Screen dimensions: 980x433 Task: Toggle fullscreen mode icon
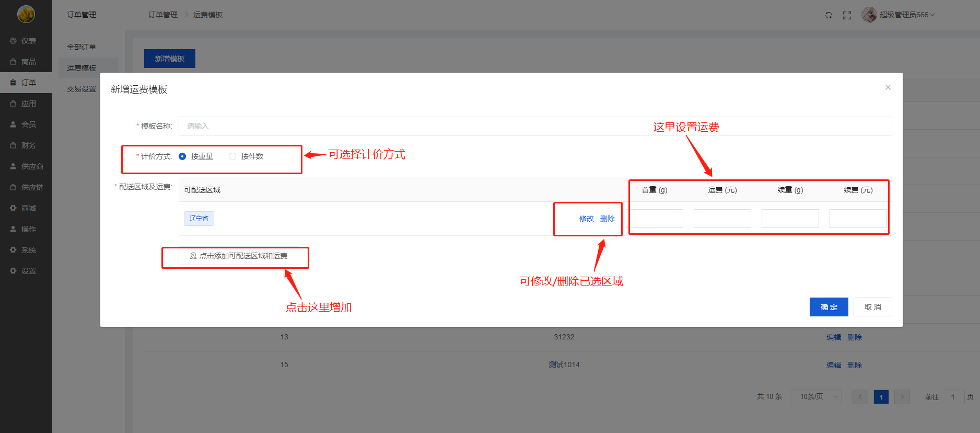click(x=847, y=15)
